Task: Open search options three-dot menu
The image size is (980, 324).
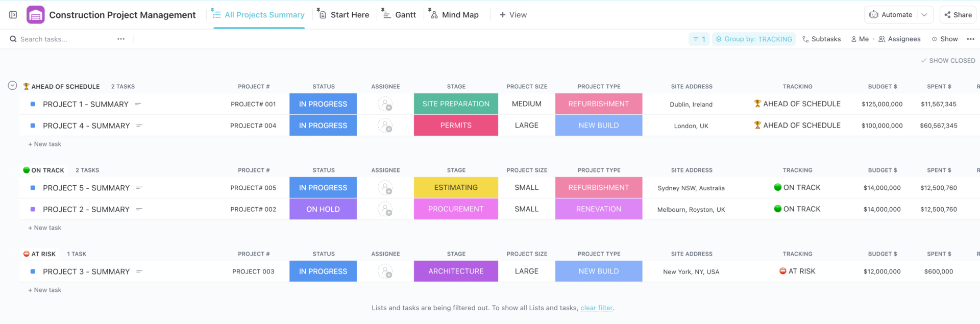Action: (121, 39)
